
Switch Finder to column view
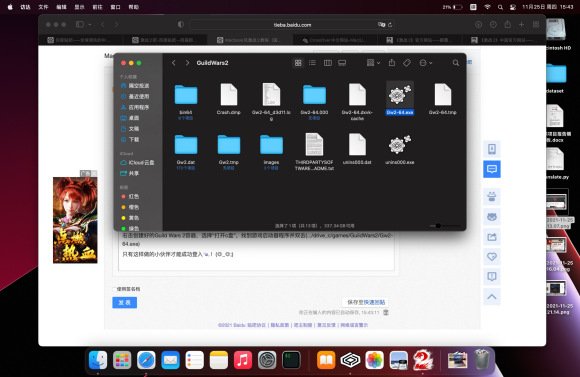(x=328, y=63)
